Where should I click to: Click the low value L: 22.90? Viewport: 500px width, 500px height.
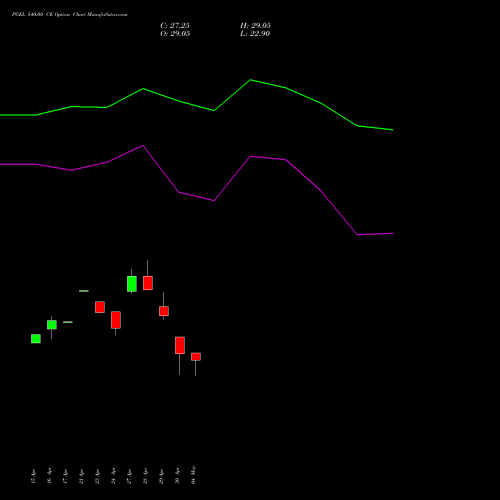pyautogui.click(x=255, y=34)
